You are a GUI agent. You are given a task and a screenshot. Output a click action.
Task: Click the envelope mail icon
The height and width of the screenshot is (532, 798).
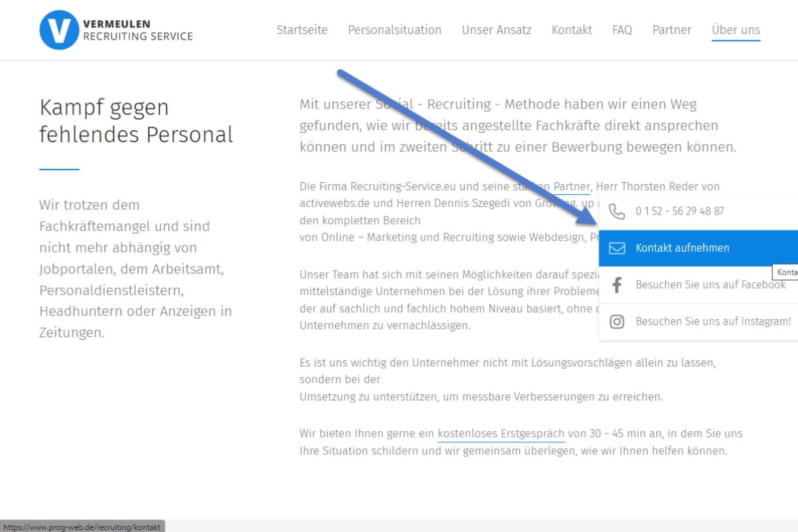[x=616, y=248]
